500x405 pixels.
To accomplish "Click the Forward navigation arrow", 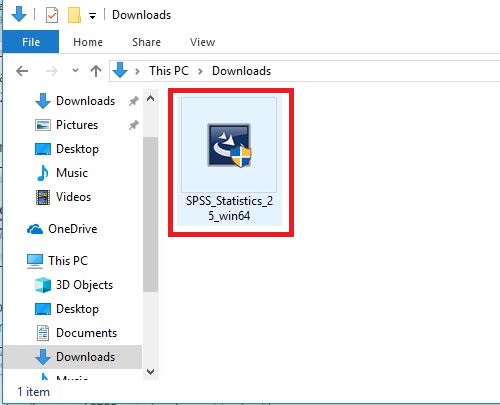I will pos(51,71).
